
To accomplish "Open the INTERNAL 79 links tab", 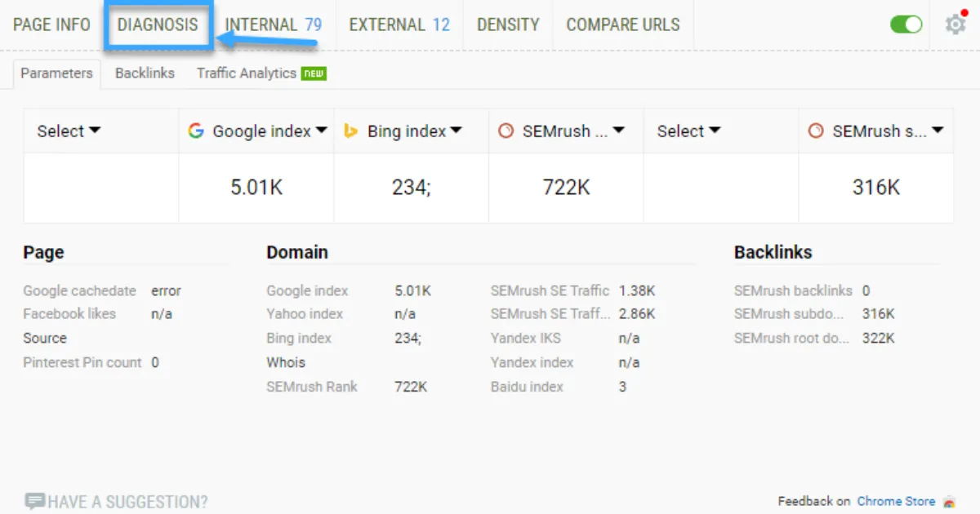I will click(274, 24).
